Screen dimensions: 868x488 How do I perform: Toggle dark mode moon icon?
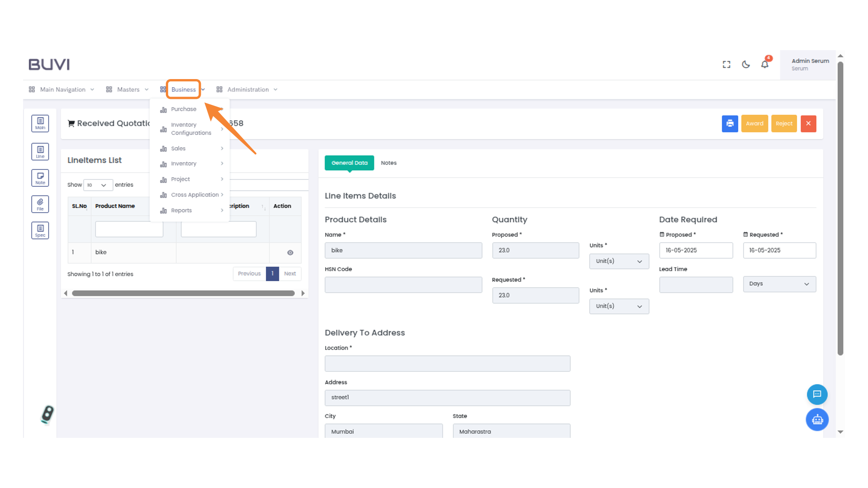click(746, 65)
